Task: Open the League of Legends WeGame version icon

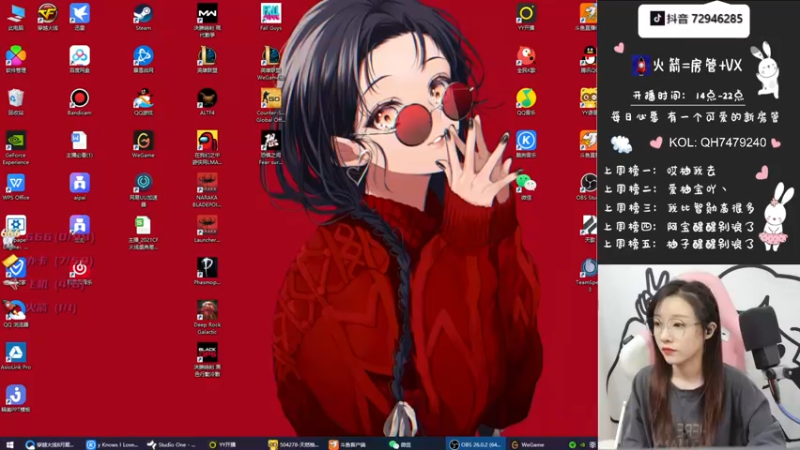Action: (271, 62)
